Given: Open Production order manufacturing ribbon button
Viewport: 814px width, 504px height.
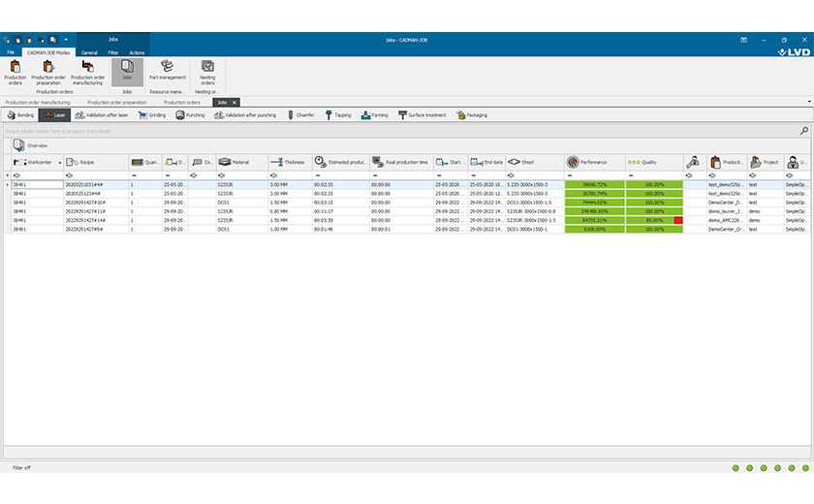Looking at the screenshot, I should tap(88, 72).
